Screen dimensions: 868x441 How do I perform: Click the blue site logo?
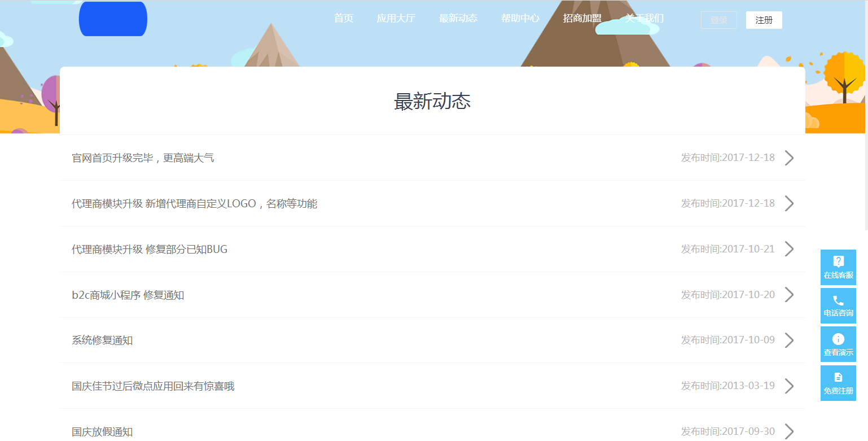pos(113,19)
